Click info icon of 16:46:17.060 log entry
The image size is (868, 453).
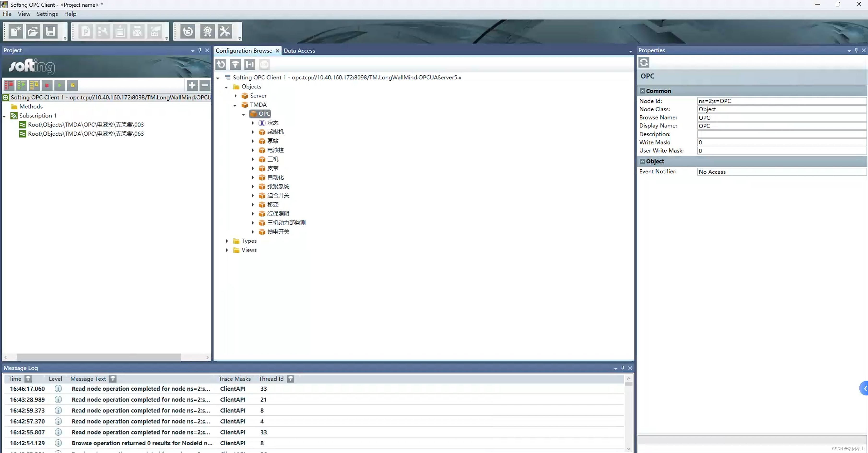click(58, 389)
